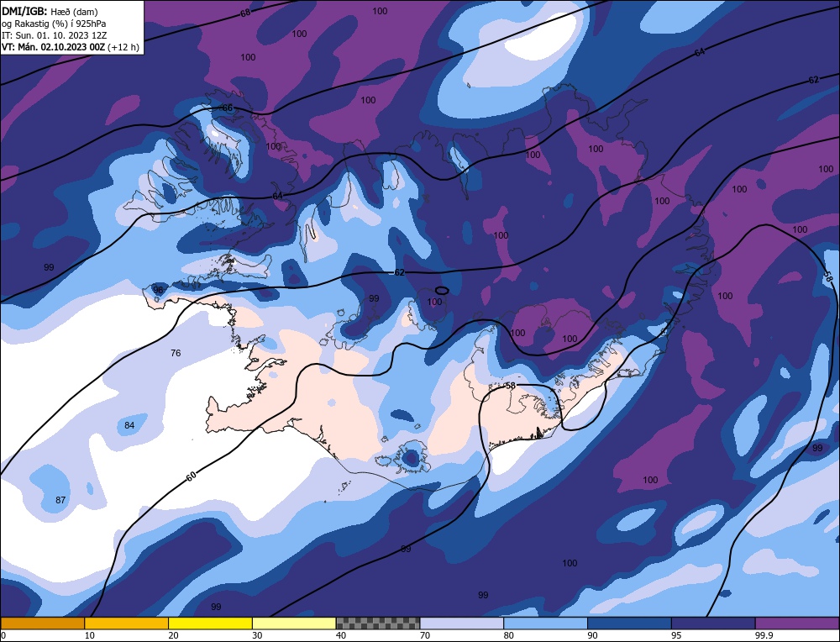
Task: Click the '40' legend tick label
Action: 341,635
